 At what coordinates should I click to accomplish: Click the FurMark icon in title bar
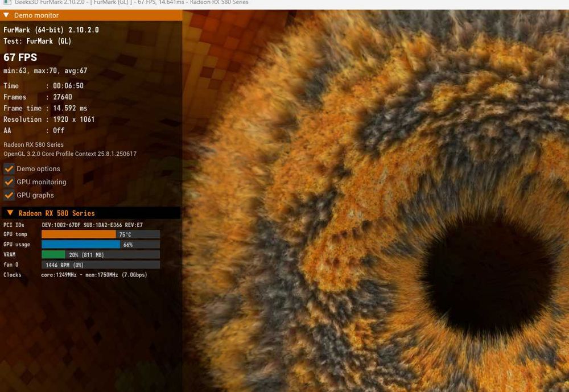pyautogui.click(x=6, y=2)
